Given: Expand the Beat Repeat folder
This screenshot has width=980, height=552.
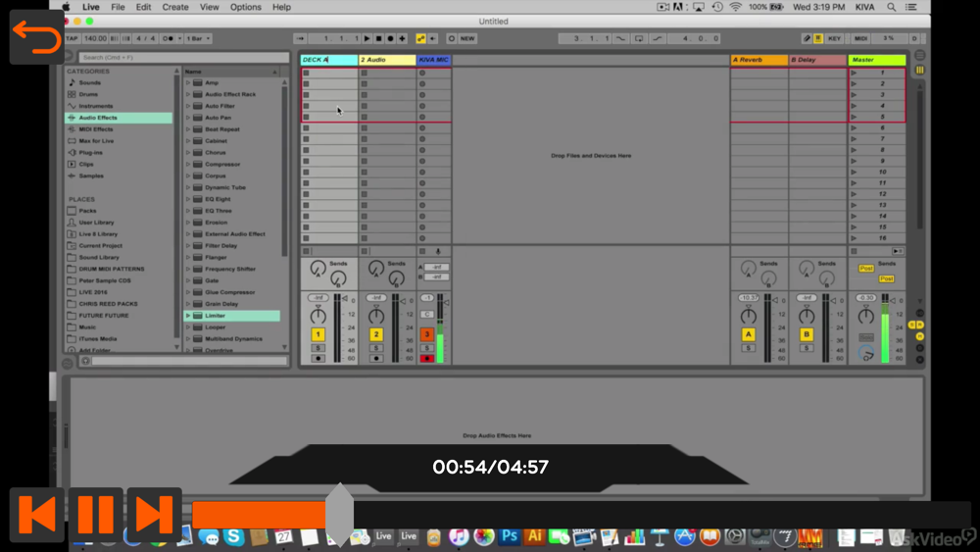Looking at the screenshot, I should (188, 129).
